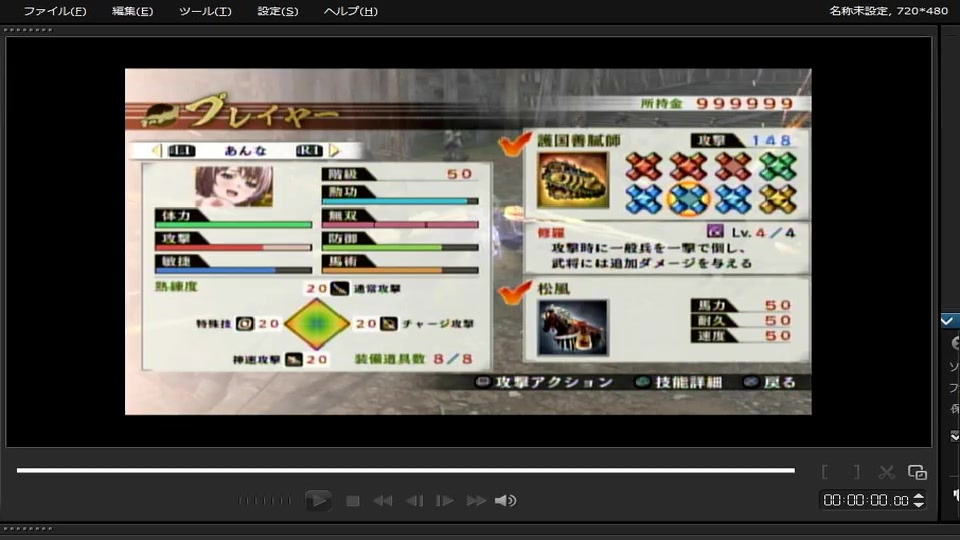Set mark-in with the left bracket icon
Screen dimensions: 960x540
pos(825,472)
